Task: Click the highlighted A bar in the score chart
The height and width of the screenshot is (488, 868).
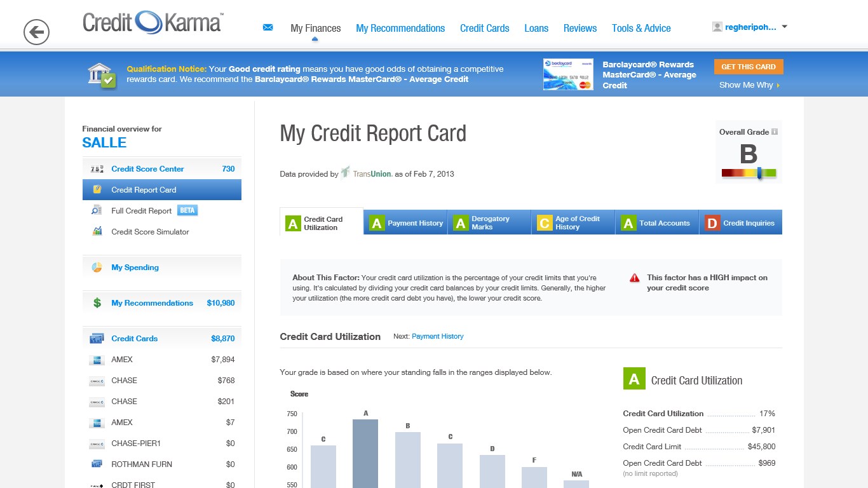Action: [365, 453]
